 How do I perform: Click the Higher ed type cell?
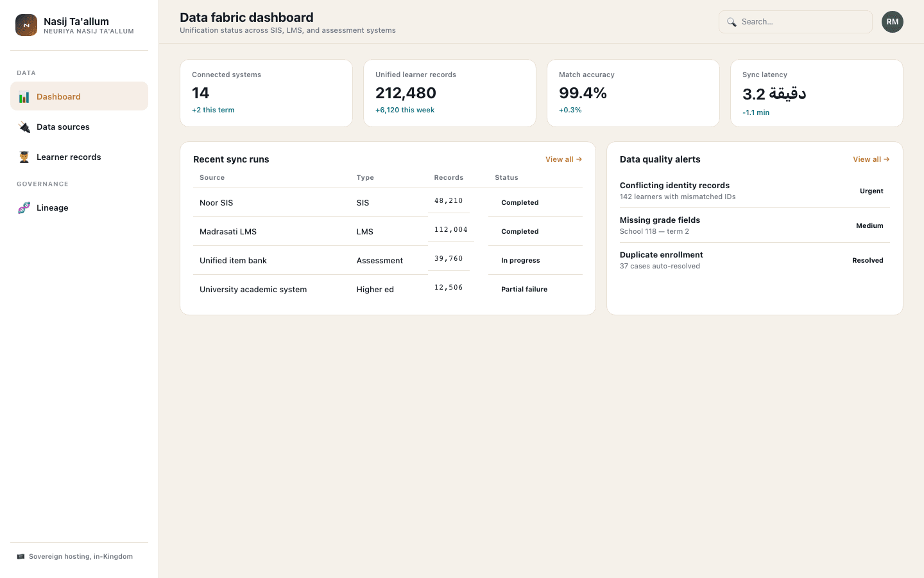[x=375, y=290]
